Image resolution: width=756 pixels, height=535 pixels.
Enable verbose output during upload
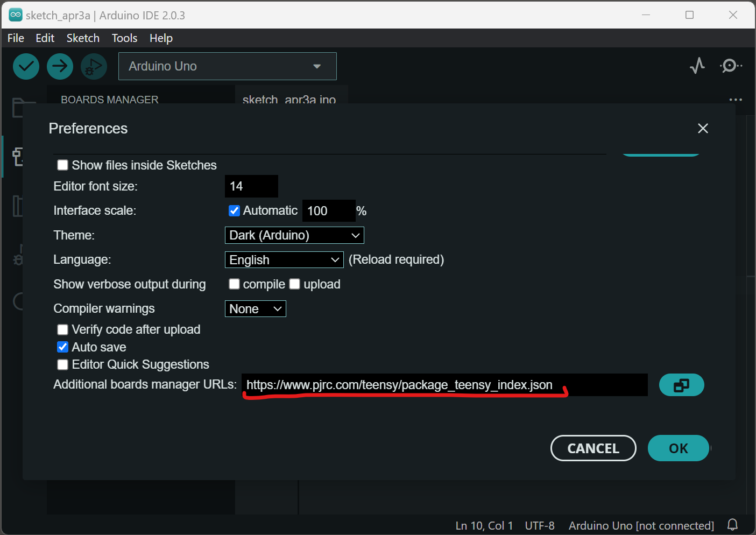point(295,284)
